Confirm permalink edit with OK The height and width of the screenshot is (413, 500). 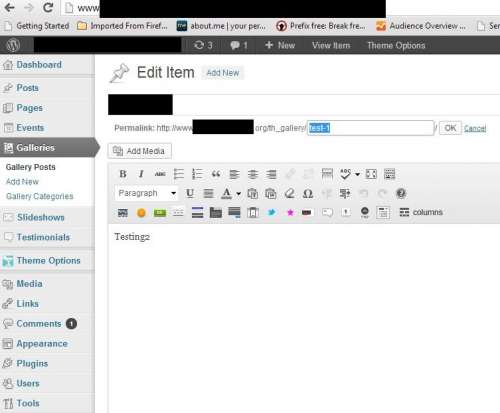point(450,128)
